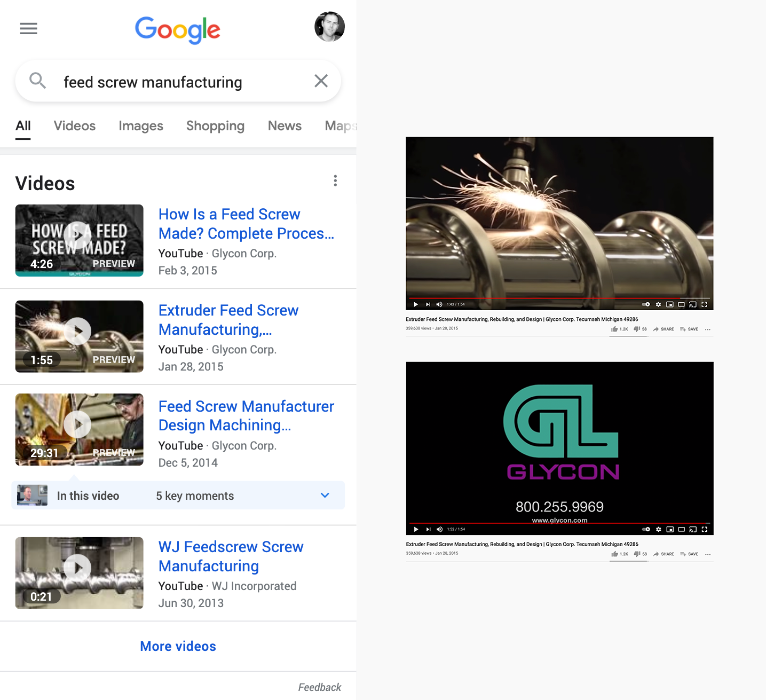Switch to the Images tab
The image size is (766, 700).
(141, 126)
